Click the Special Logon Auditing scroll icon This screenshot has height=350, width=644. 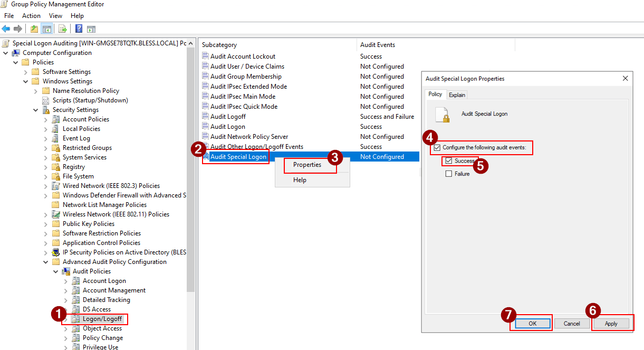[x=6, y=43]
